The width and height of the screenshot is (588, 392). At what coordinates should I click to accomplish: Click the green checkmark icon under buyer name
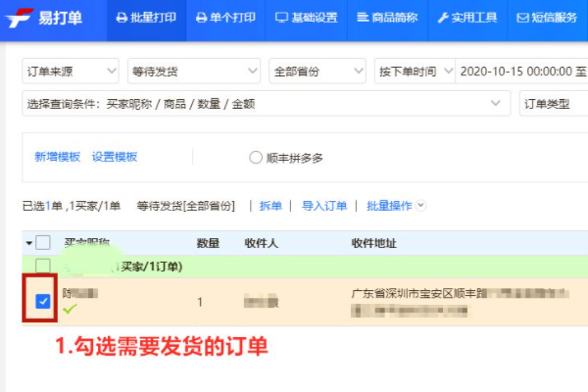pos(70,309)
